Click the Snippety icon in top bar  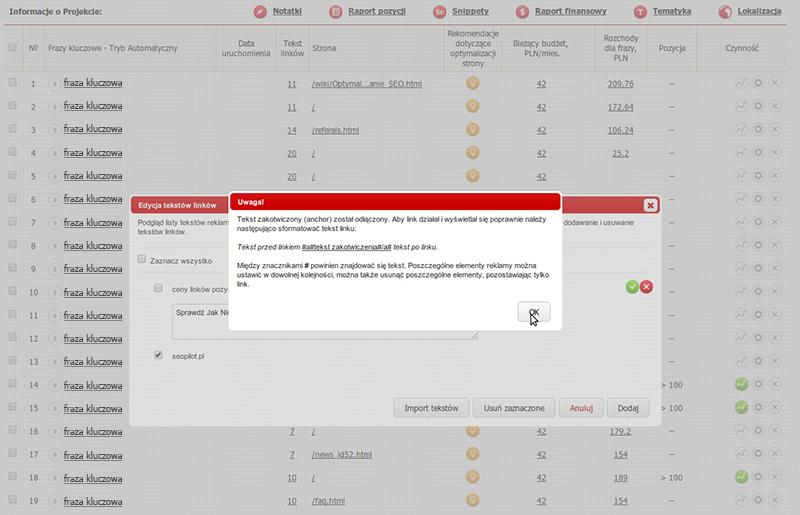click(x=441, y=12)
